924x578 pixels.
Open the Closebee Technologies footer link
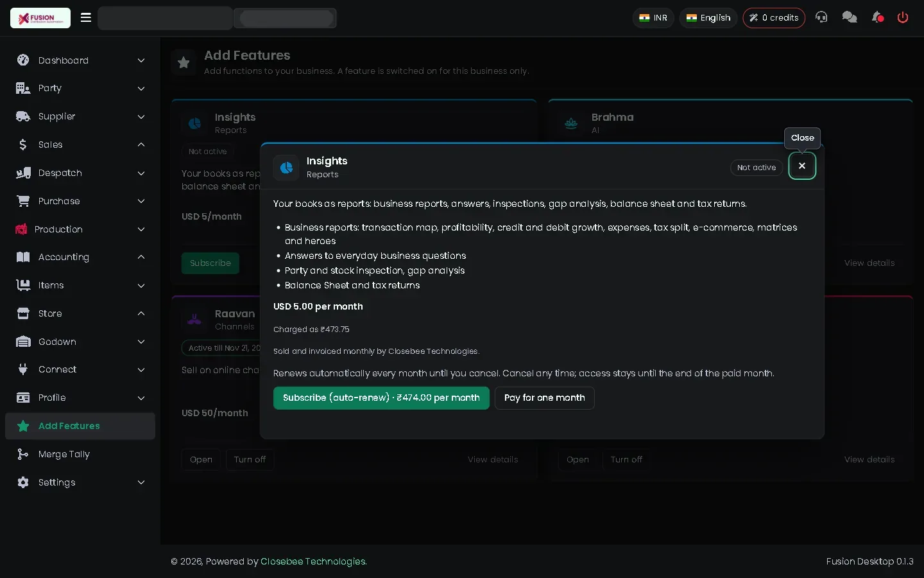(x=314, y=561)
